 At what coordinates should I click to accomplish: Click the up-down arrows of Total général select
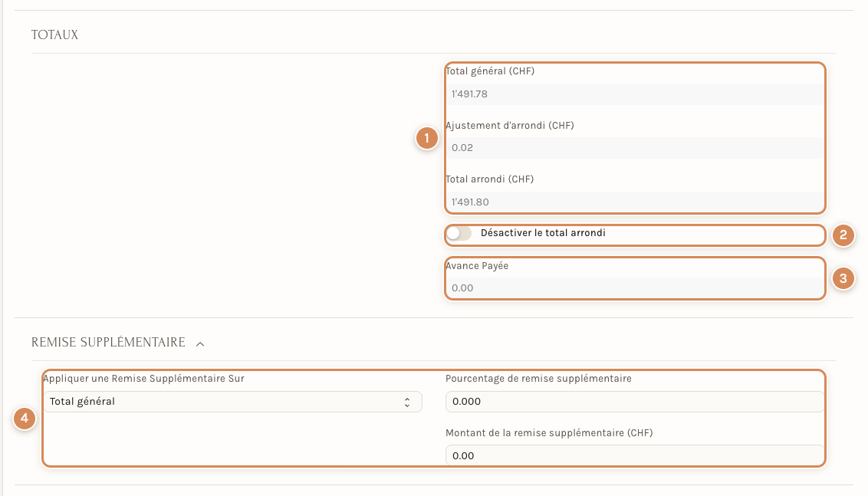pyautogui.click(x=407, y=402)
